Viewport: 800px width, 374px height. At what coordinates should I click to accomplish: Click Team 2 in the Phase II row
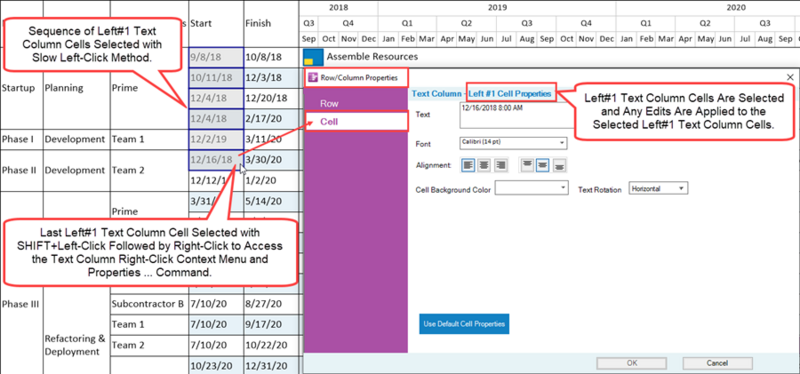(x=149, y=170)
